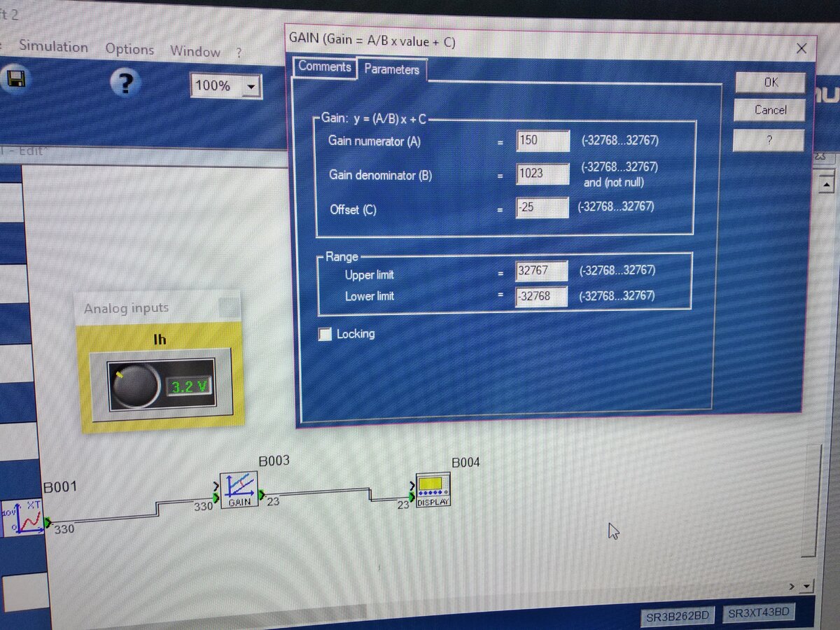Edit the Offset (C) field
Image resolution: width=840 pixels, height=630 pixels.
point(542,207)
